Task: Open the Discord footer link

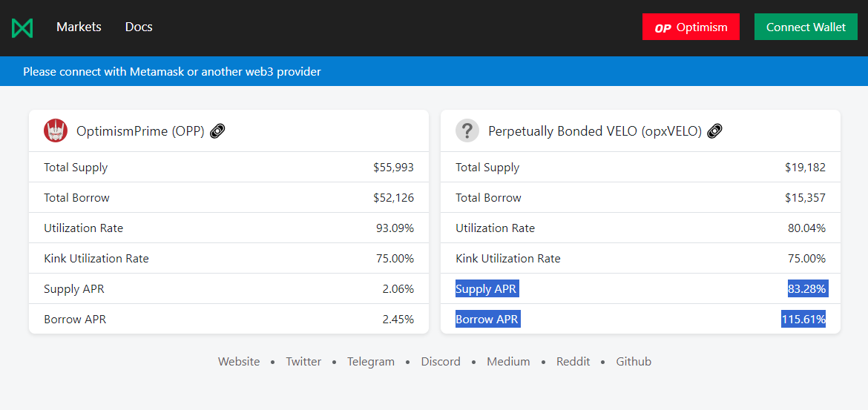Action: tap(441, 362)
